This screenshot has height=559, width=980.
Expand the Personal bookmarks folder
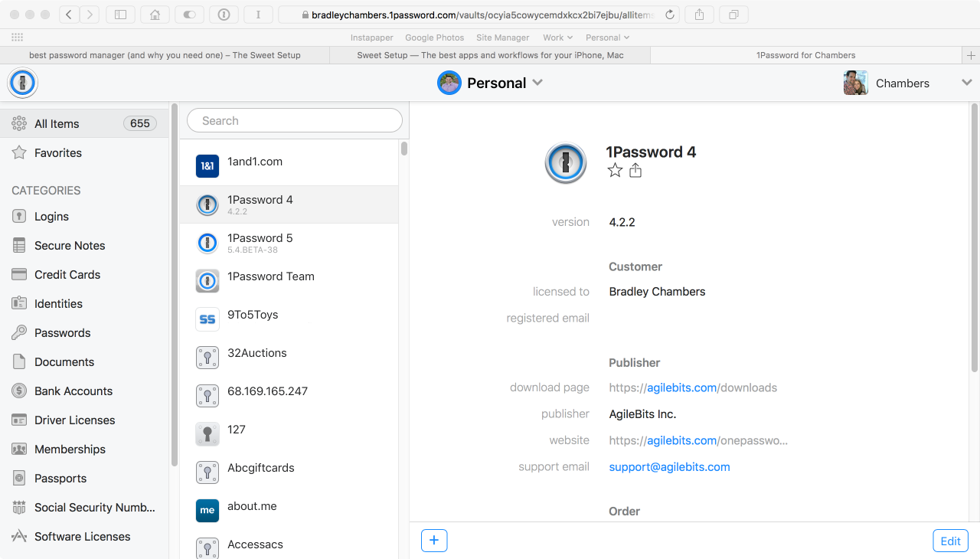tap(607, 38)
